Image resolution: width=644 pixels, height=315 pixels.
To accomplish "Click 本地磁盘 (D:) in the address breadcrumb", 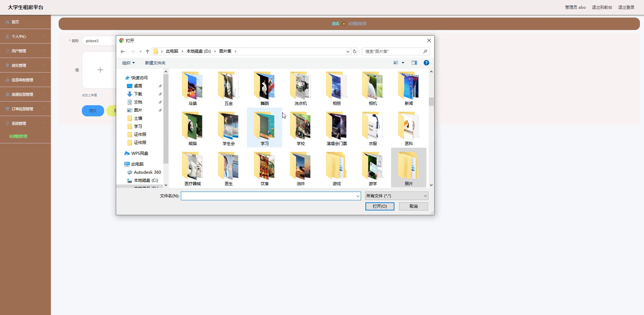I will click(198, 51).
